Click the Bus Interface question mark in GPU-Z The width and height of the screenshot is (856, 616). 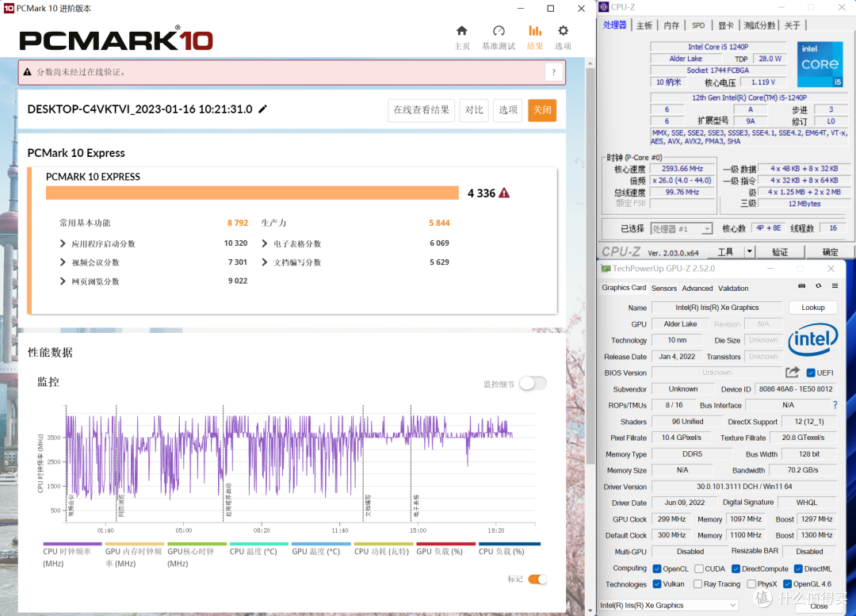click(835, 404)
